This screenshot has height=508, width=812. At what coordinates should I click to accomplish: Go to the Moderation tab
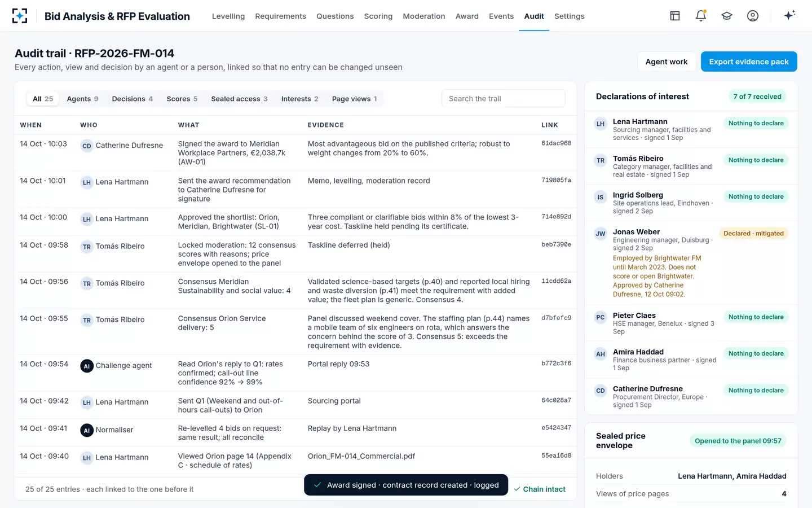[x=424, y=16]
